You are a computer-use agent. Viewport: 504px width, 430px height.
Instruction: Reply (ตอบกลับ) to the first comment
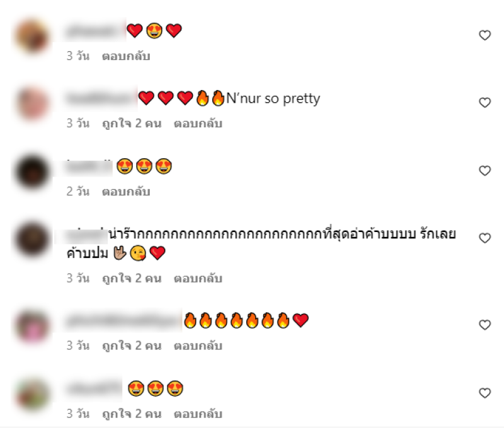[126, 56]
